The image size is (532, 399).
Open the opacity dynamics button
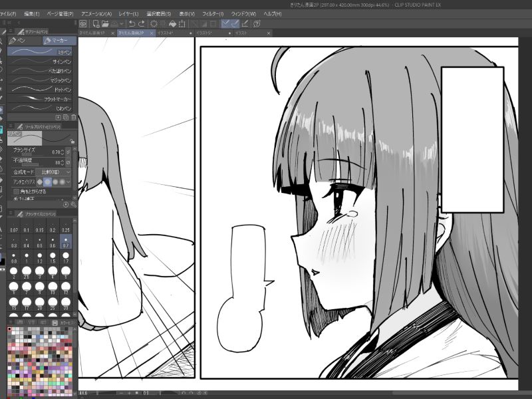click(68, 162)
